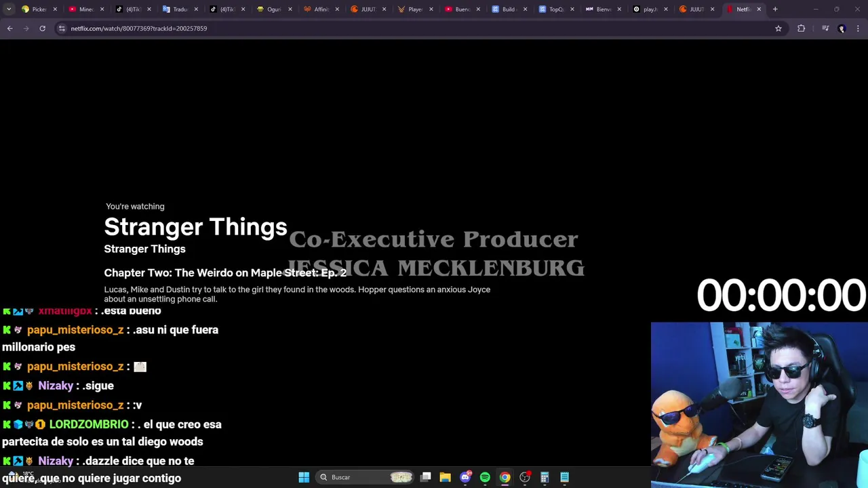Open Notepad from the taskbar
This screenshot has height=488, width=868.
coord(564,477)
